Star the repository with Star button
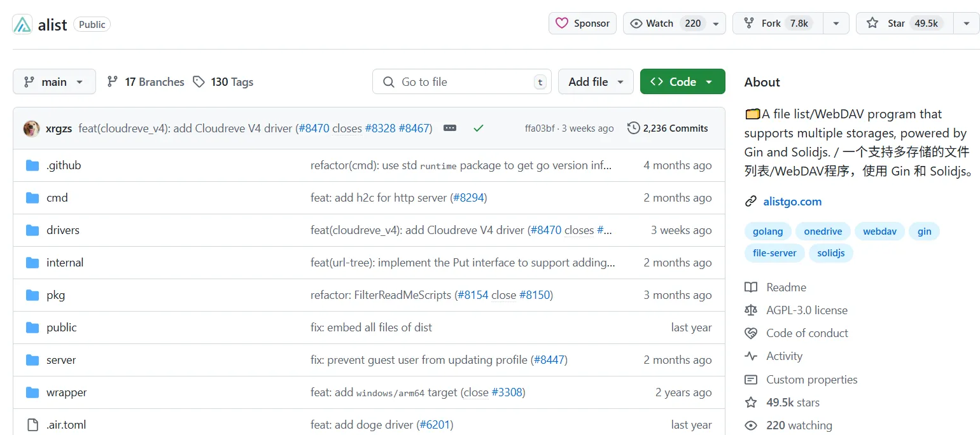The height and width of the screenshot is (435, 980). pos(904,24)
